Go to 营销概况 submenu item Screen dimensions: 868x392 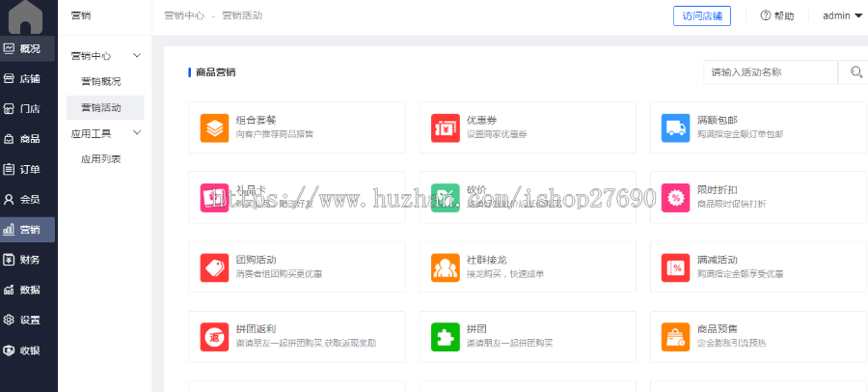point(100,82)
